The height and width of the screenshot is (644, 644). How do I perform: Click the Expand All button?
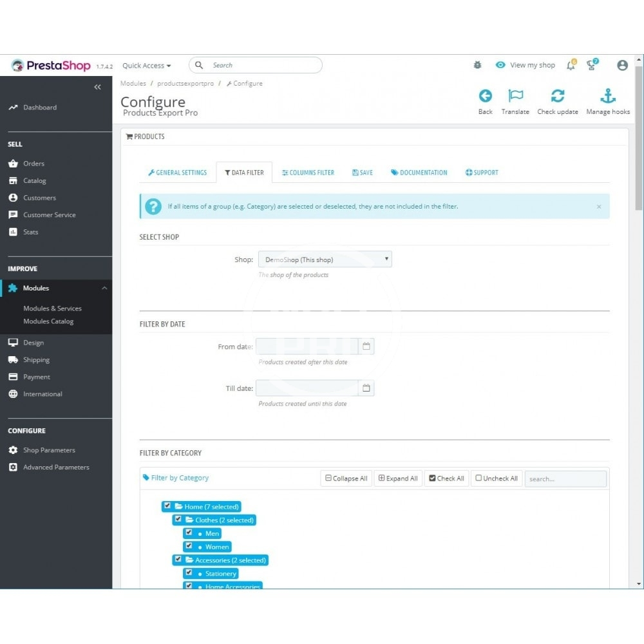(398, 478)
